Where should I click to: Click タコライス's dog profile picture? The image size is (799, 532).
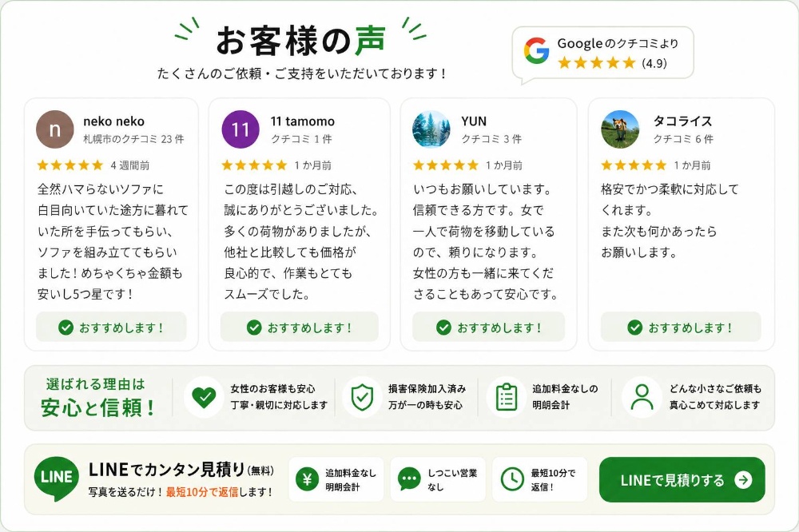pyautogui.click(x=620, y=129)
